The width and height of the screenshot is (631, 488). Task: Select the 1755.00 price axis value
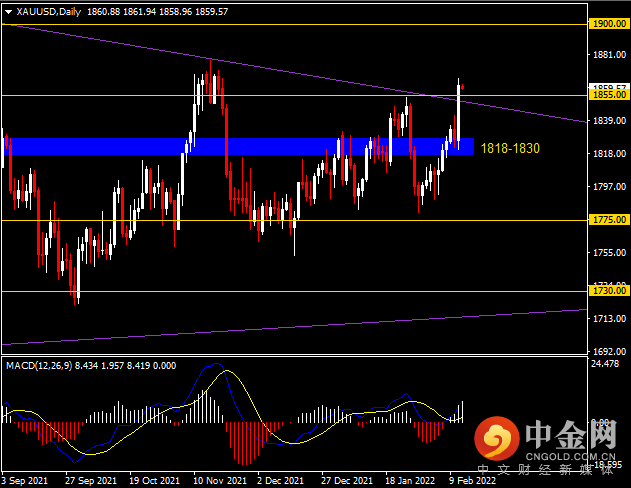(x=609, y=252)
